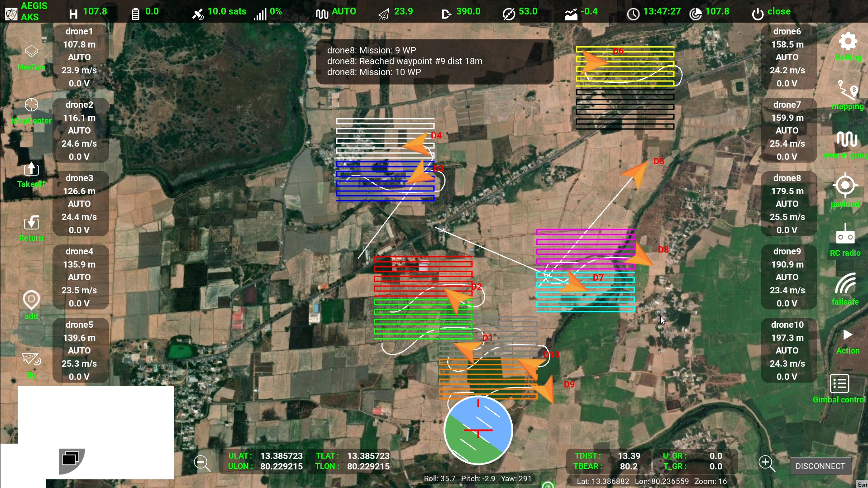868x488 pixels.
Task: Select the drone1 status card
Action: coord(81,57)
